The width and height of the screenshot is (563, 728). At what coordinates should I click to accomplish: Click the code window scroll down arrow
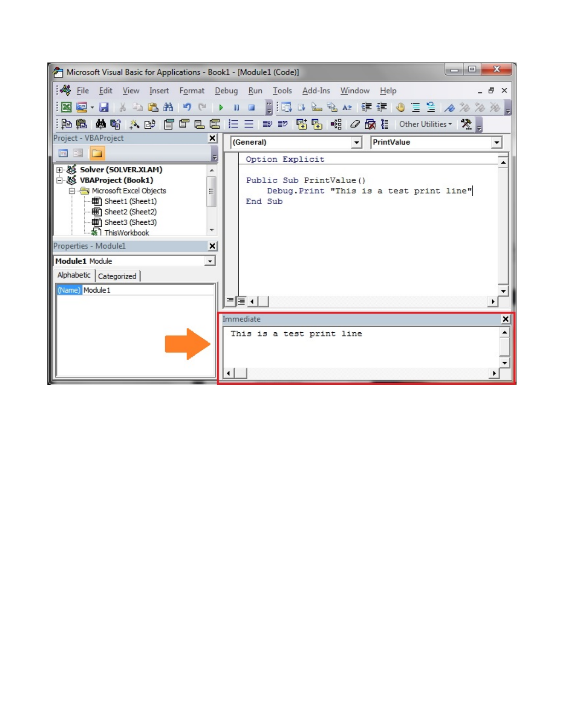pos(503,291)
